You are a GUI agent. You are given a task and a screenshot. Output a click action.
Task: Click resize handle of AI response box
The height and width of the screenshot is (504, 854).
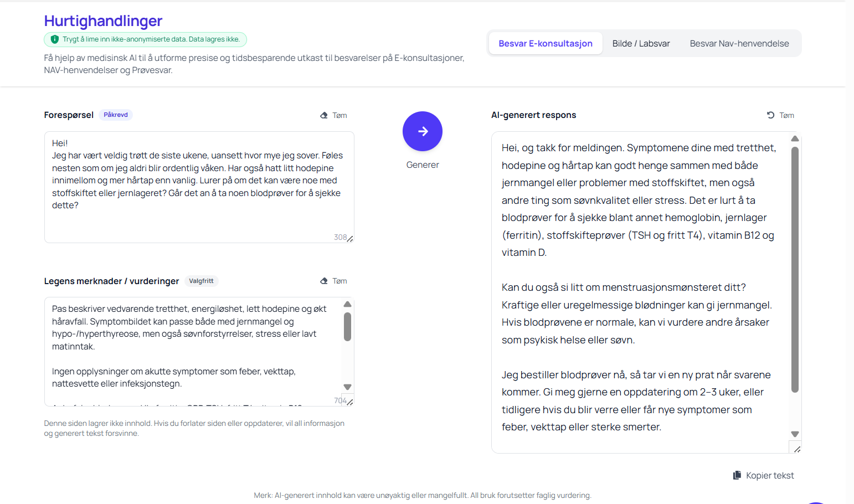click(796, 449)
